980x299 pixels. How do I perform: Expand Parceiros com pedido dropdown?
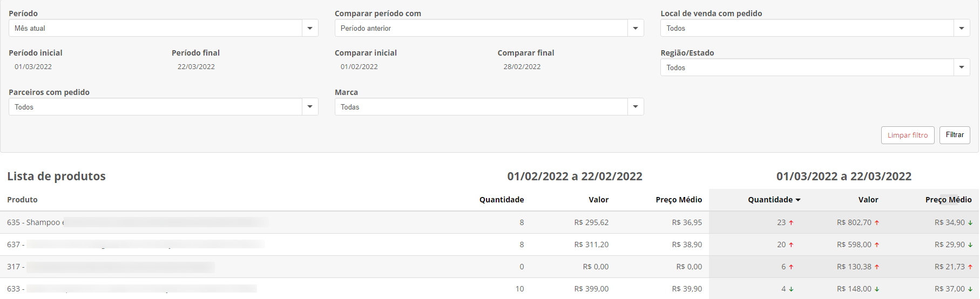pos(310,107)
